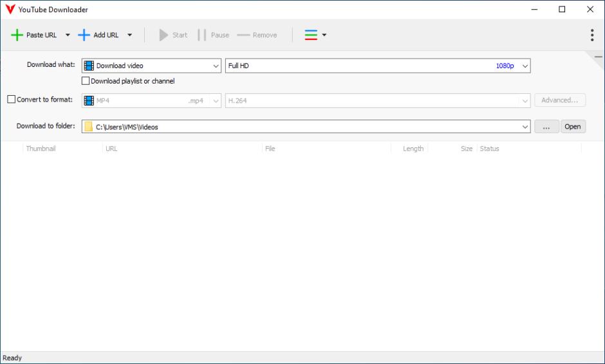Open the Paste URL dropdown arrow

(68, 35)
